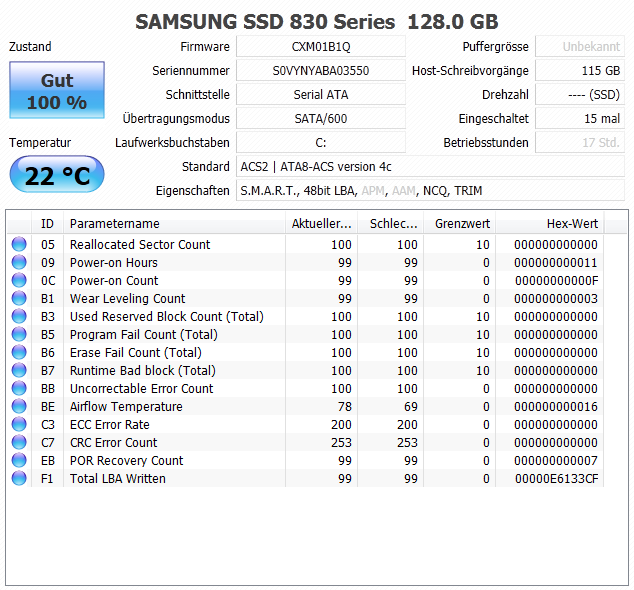This screenshot has height=590, width=634.
Task: Click the Betriebsstunden value 17 Std.
Action: pyautogui.click(x=580, y=142)
